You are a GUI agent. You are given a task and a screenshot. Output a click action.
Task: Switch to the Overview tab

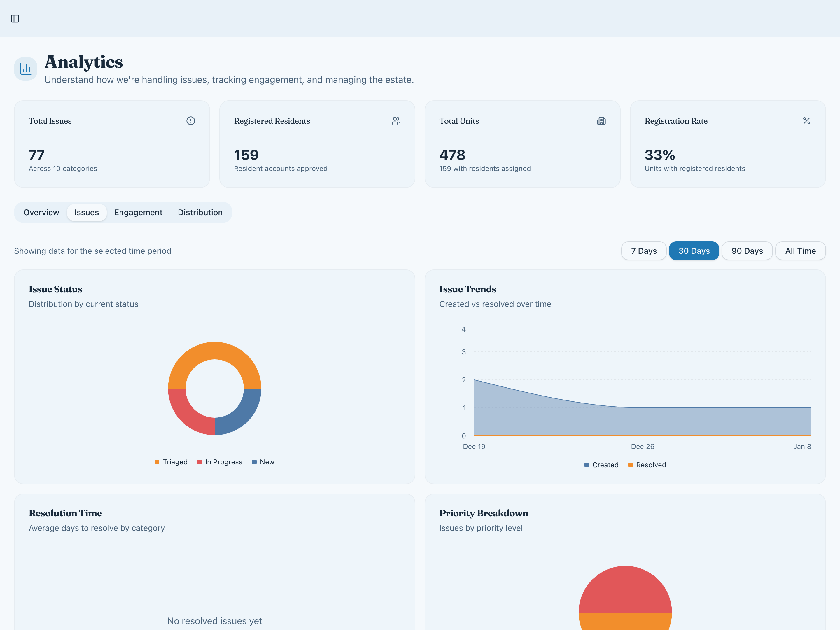(41, 212)
